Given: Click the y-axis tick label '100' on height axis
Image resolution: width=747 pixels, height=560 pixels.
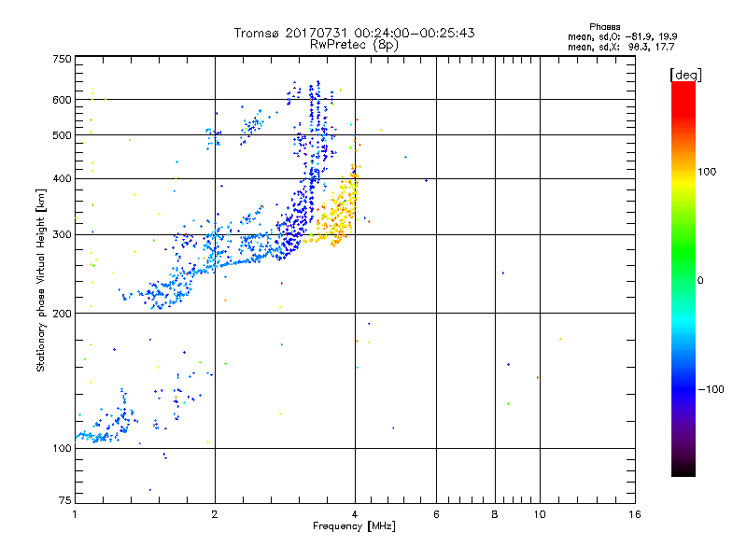Looking at the screenshot, I should click(x=62, y=449).
